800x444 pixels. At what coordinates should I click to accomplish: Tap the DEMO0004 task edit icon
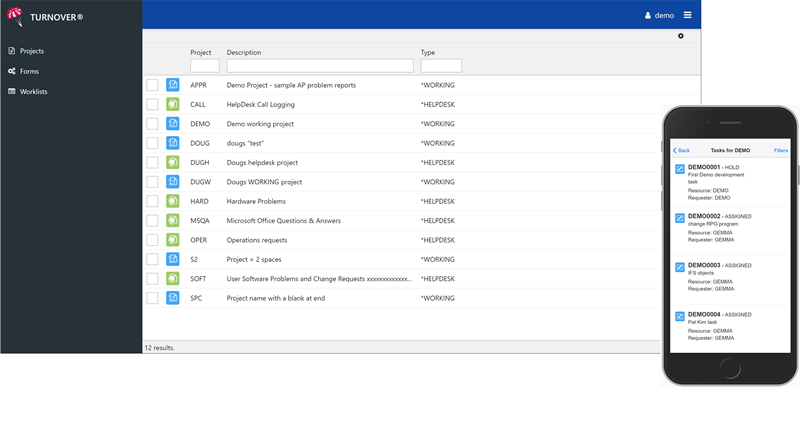coord(680,316)
